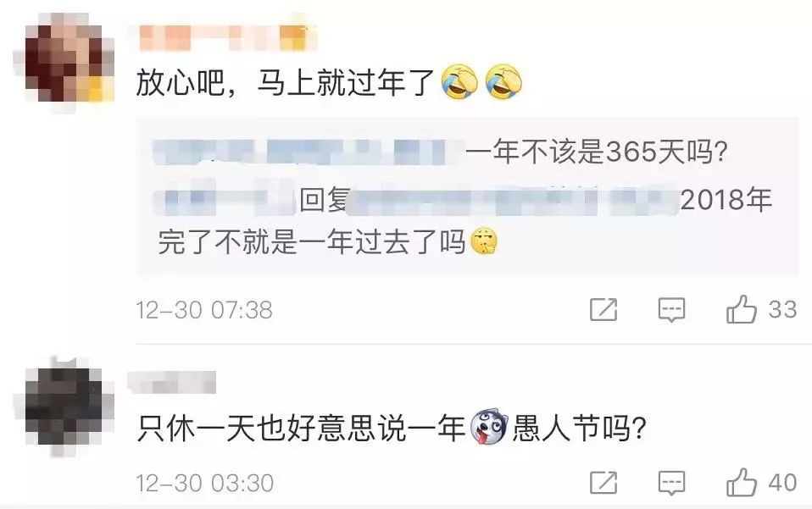
Task: Open reply icon for the 03:30 comment
Action: [x=671, y=483]
